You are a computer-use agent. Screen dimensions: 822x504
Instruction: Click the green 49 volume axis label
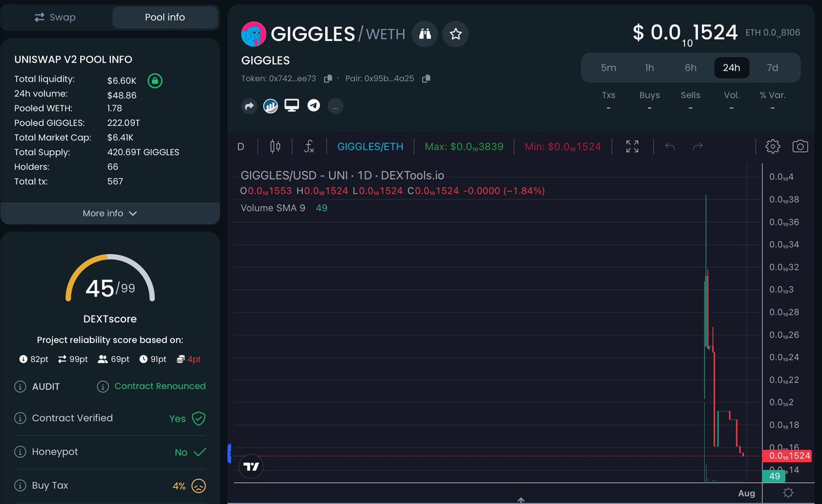point(775,476)
